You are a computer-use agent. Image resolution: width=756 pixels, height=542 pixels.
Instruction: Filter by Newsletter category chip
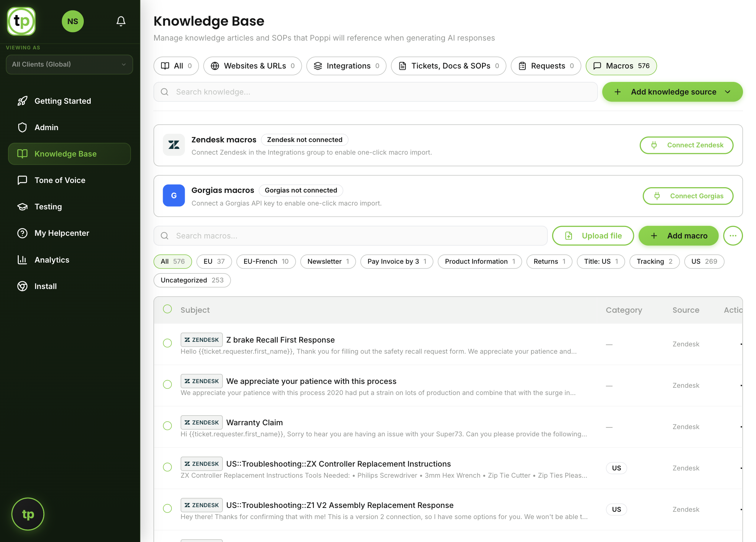(x=328, y=261)
